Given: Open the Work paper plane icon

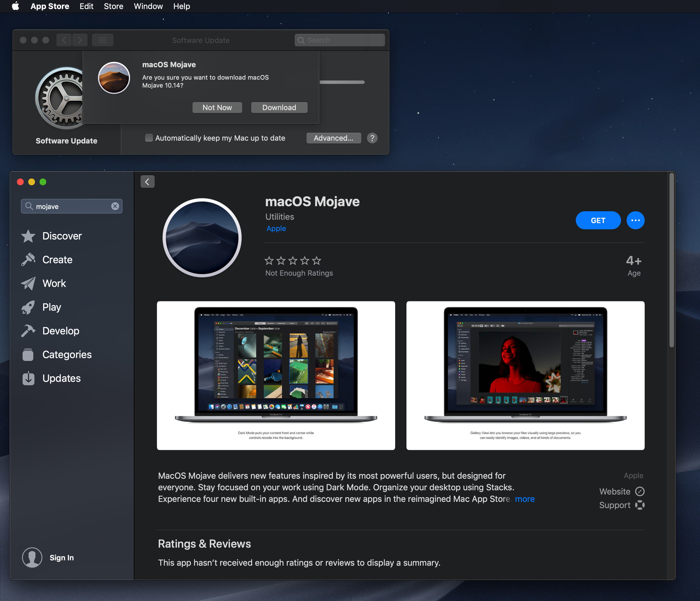Looking at the screenshot, I should (28, 283).
